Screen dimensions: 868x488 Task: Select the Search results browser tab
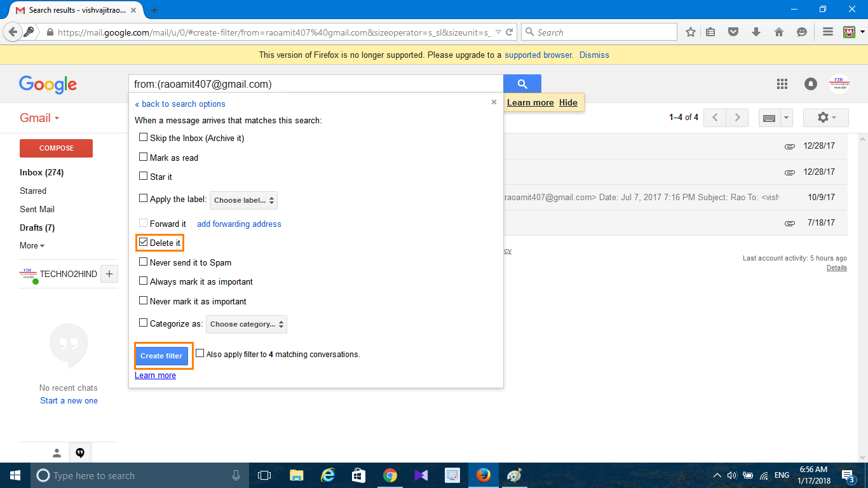(76, 10)
